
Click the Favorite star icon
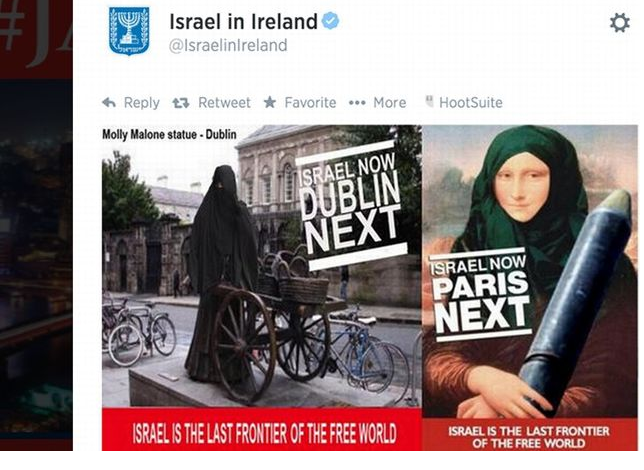click(270, 102)
